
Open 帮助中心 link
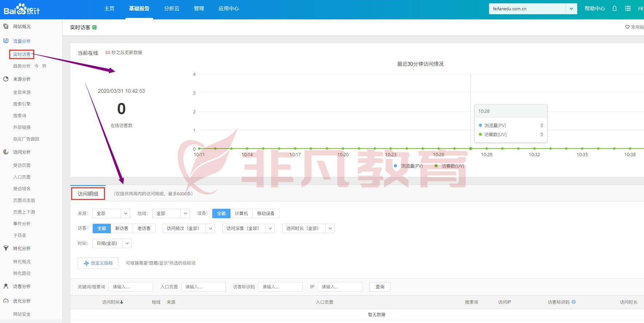pos(595,8)
